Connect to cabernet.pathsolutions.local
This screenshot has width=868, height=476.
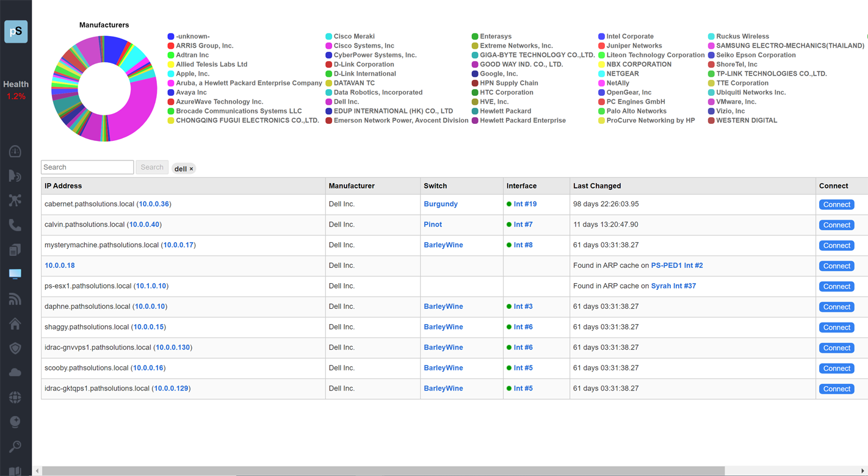(x=836, y=204)
